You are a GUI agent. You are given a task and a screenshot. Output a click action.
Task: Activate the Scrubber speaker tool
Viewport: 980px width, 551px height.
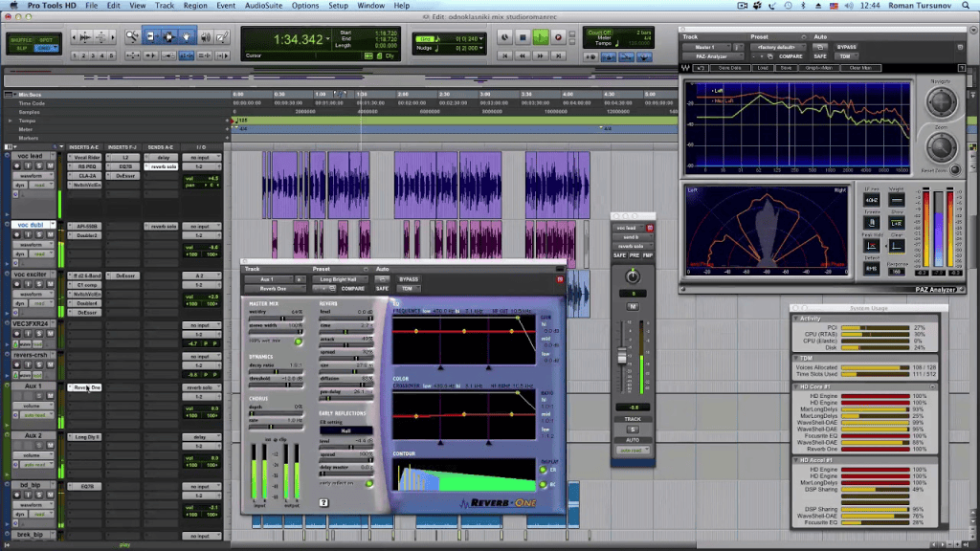click(x=205, y=37)
